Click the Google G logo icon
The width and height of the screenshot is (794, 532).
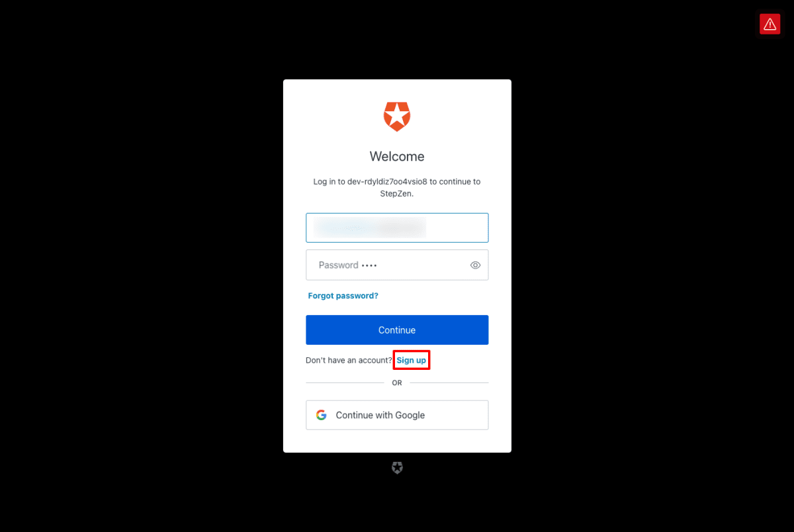pyautogui.click(x=322, y=416)
